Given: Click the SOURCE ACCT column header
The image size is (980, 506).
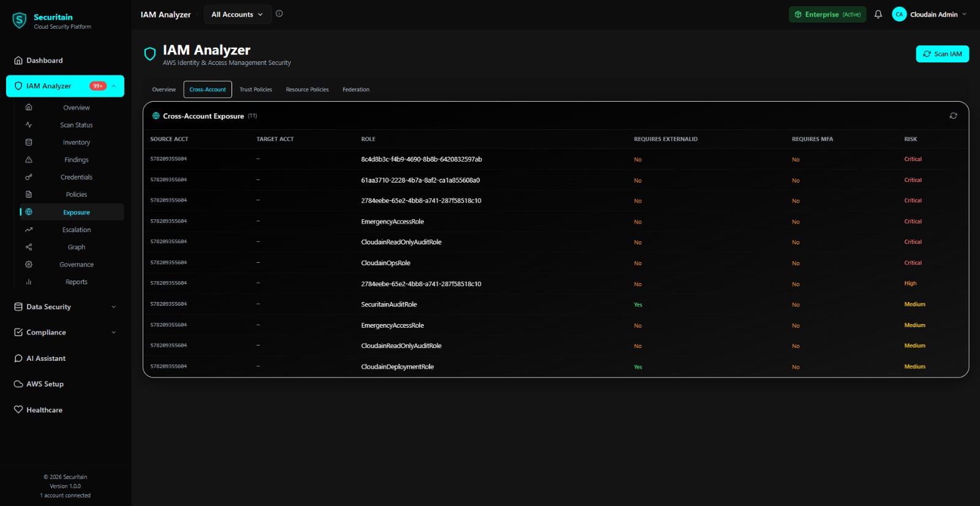Looking at the screenshot, I should click(x=169, y=139).
